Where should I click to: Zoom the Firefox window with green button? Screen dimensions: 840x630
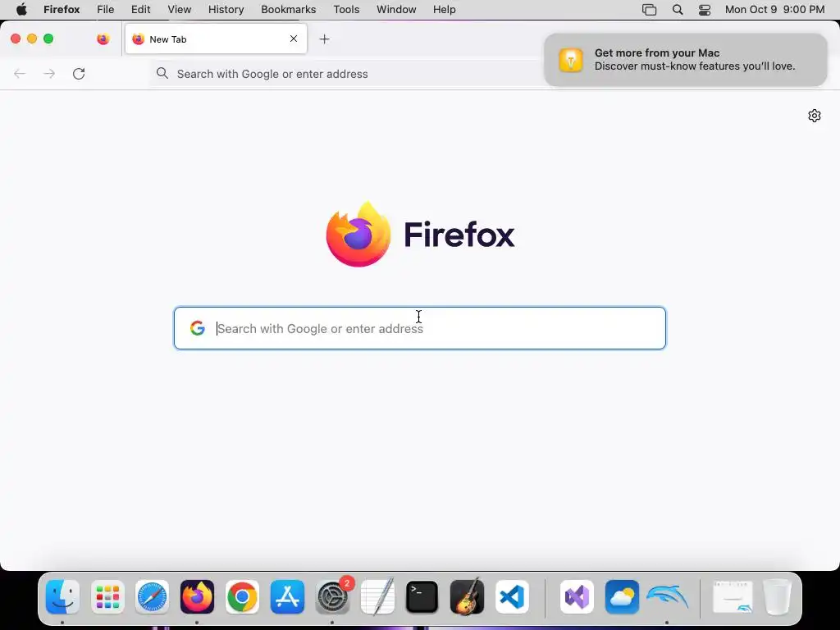(48, 39)
